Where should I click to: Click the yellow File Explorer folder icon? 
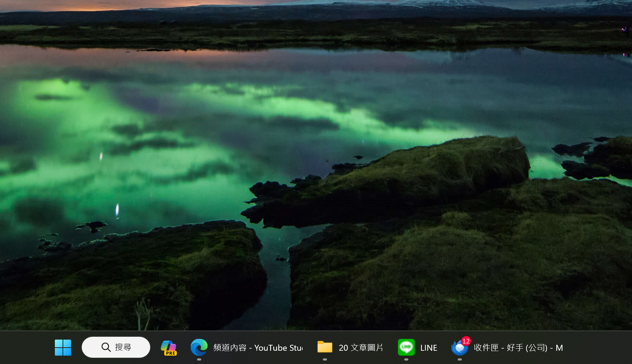tap(325, 347)
